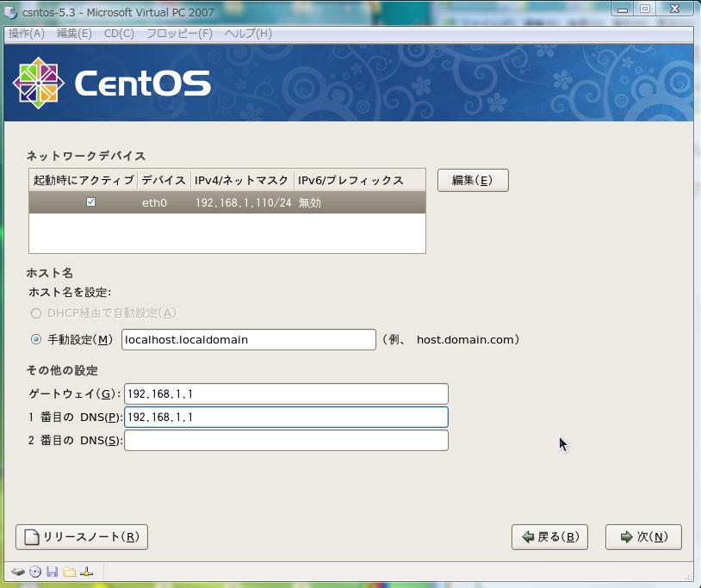Click the Virtual PC title bar icon
This screenshot has height=588, width=701.
pos(11,9)
